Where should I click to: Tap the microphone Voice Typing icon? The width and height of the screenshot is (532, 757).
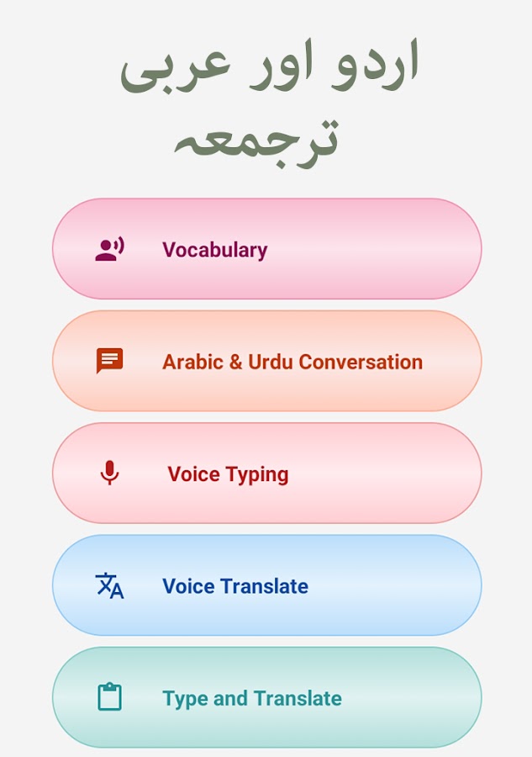pyautogui.click(x=109, y=473)
